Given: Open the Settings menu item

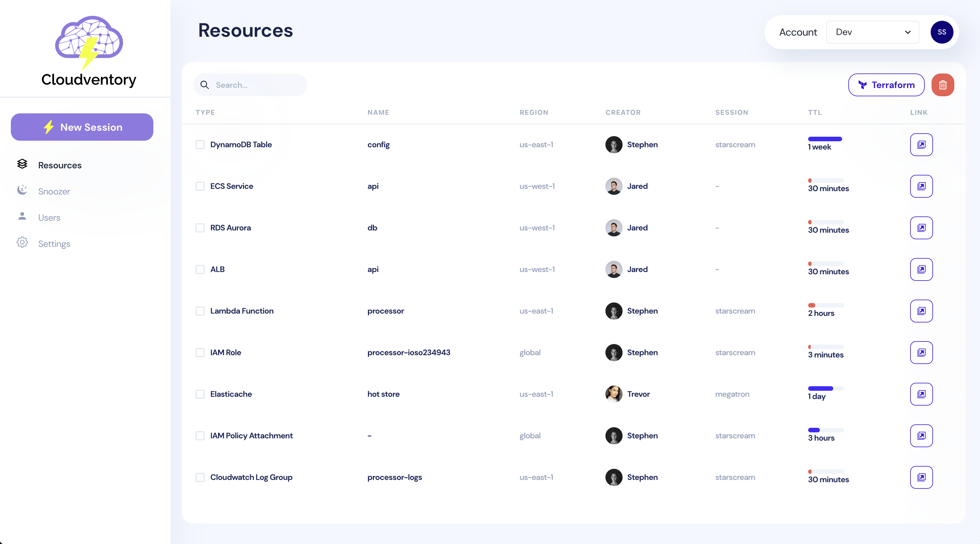Looking at the screenshot, I should tap(54, 243).
